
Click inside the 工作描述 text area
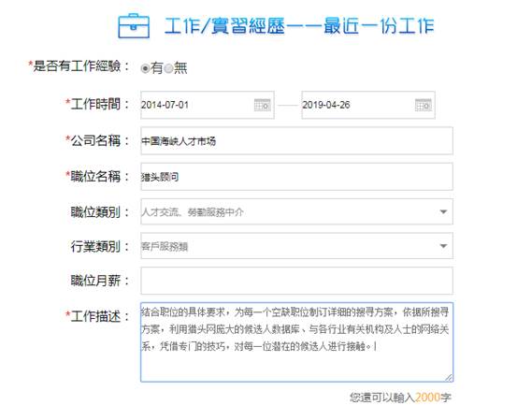296,342
